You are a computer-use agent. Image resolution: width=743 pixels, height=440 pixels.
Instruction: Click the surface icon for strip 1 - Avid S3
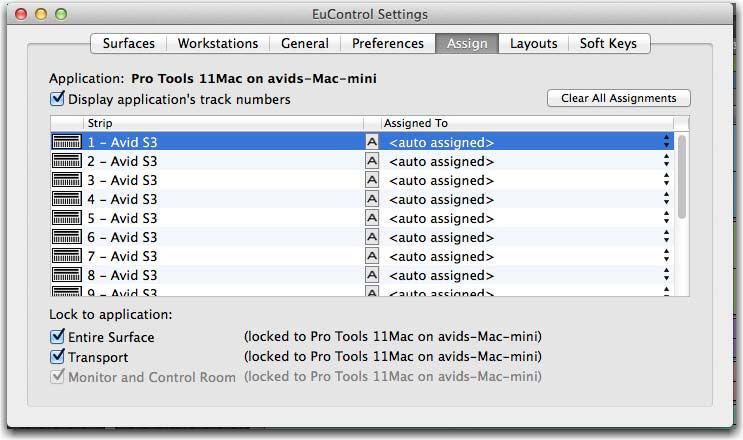tap(66, 142)
